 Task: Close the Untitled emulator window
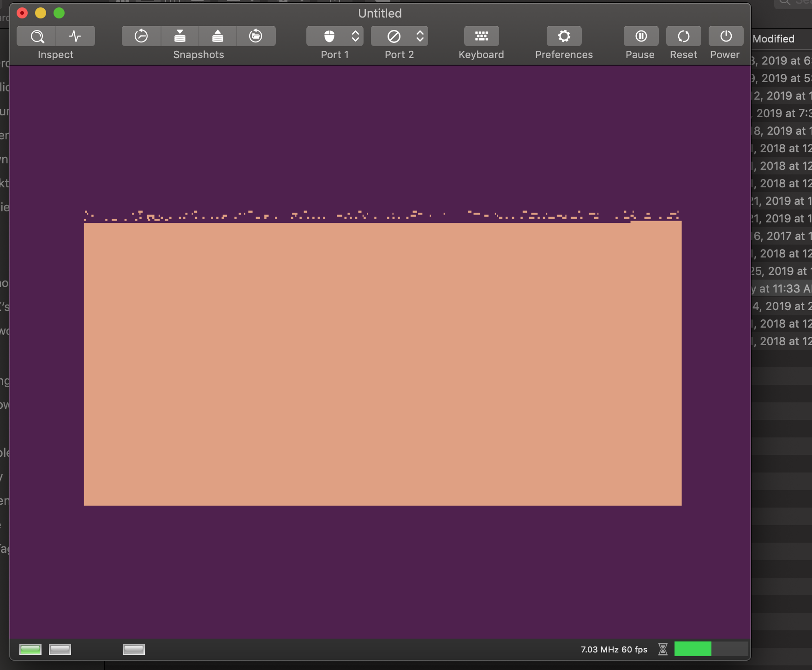pyautogui.click(x=22, y=13)
